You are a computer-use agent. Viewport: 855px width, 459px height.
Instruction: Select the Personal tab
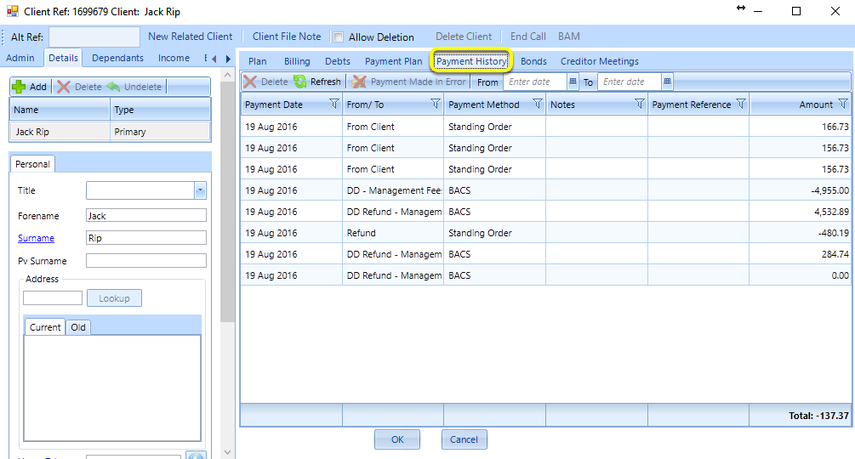click(32, 164)
